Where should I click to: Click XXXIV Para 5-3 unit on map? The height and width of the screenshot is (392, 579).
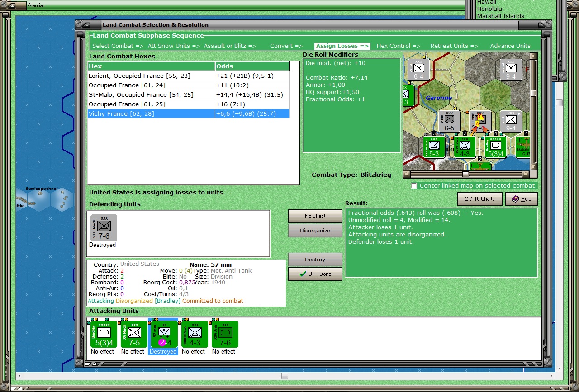(434, 147)
